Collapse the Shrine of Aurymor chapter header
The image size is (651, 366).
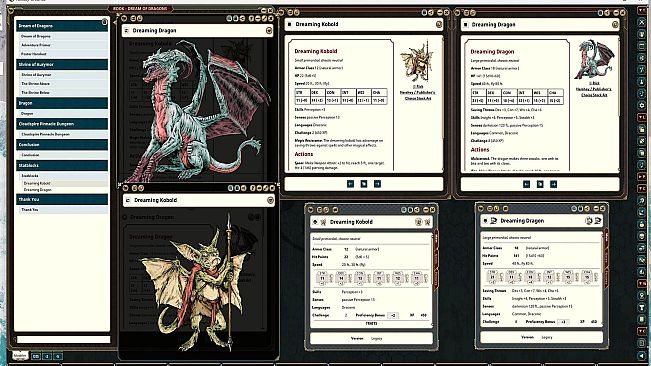[x=62, y=64]
